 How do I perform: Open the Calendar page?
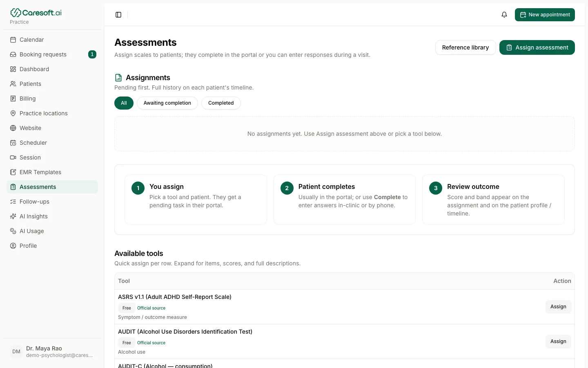tap(52, 40)
